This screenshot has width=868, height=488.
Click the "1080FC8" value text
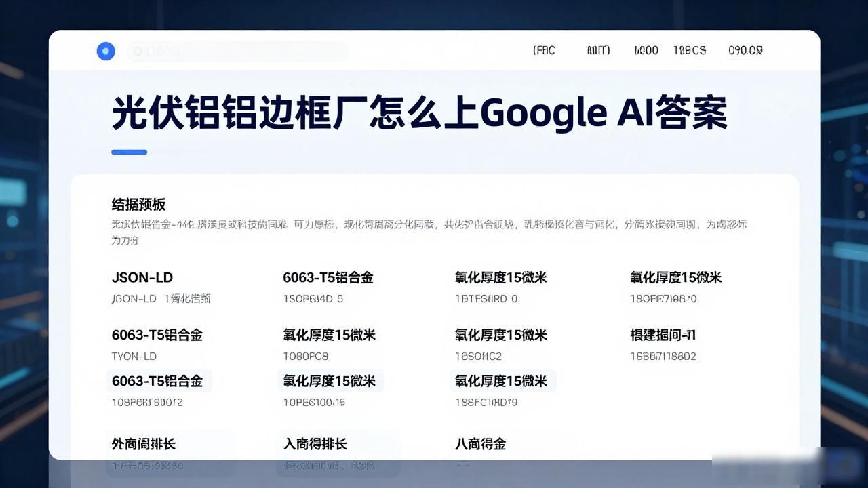(x=306, y=356)
